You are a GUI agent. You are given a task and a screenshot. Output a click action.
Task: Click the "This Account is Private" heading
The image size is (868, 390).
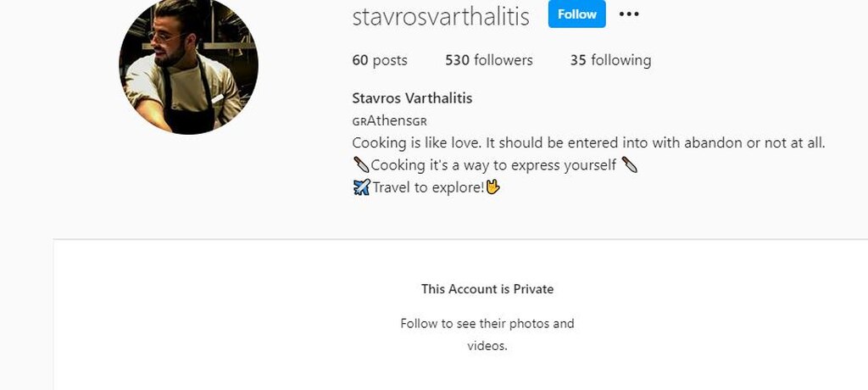click(x=487, y=288)
